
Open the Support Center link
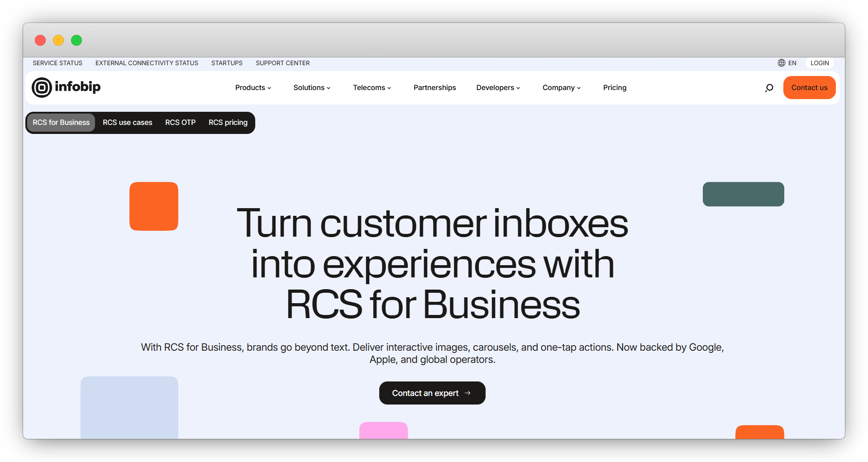tap(283, 63)
